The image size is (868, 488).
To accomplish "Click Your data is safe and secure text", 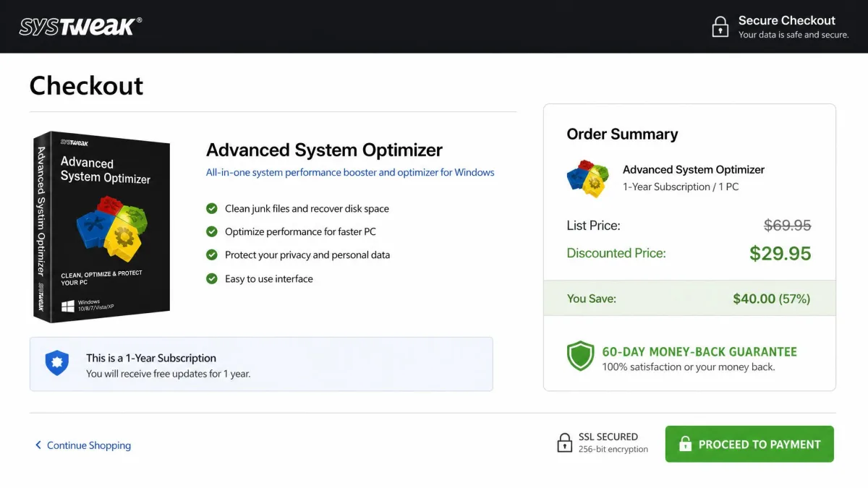I will pyautogui.click(x=793, y=35).
